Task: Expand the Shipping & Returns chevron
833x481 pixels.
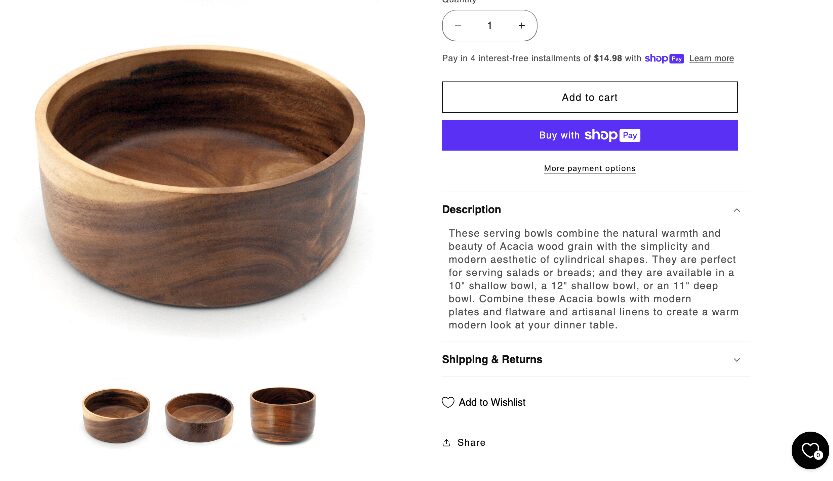Action: coord(737,360)
